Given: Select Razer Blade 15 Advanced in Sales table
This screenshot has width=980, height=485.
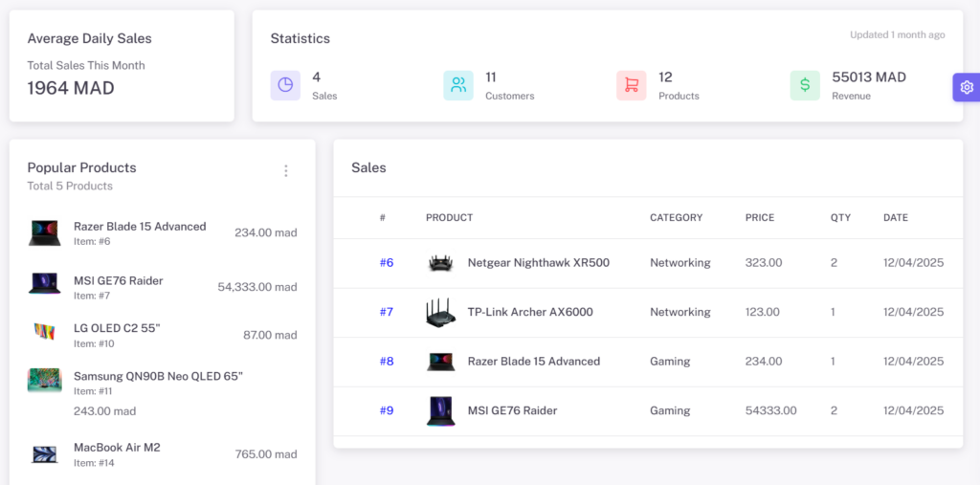Looking at the screenshot, I should coord(534,362).
